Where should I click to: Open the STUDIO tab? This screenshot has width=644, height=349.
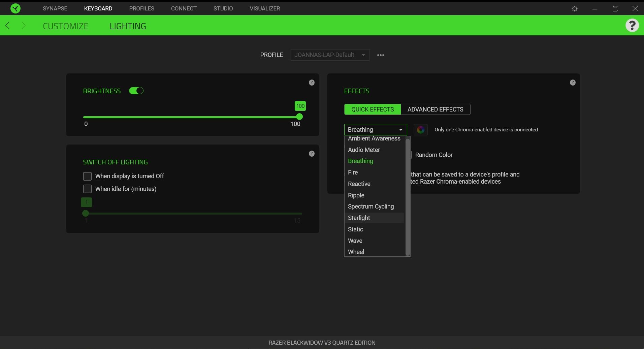click(x=223, y=8)
